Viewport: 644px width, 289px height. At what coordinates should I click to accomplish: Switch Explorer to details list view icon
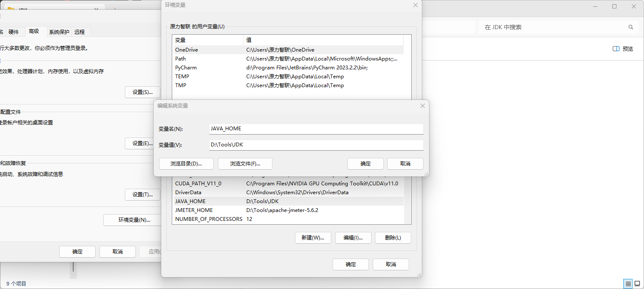click(x=628, y=283)
